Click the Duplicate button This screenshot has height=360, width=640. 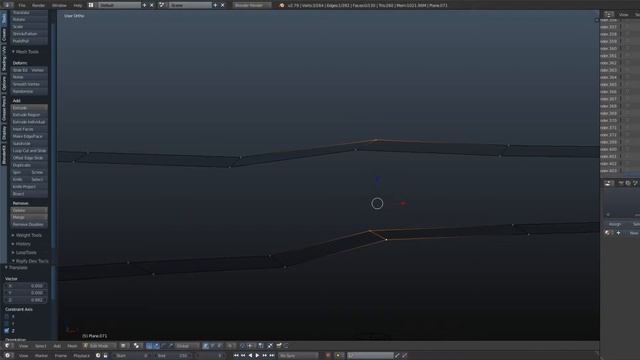click(x=29, y=165)
